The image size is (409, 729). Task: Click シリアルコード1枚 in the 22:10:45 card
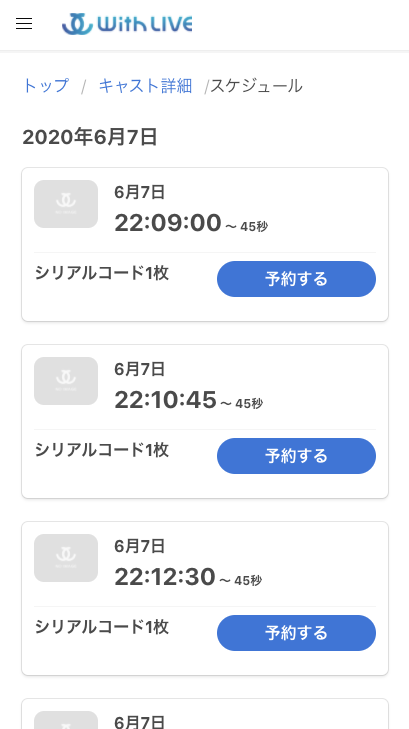(102, 451)
